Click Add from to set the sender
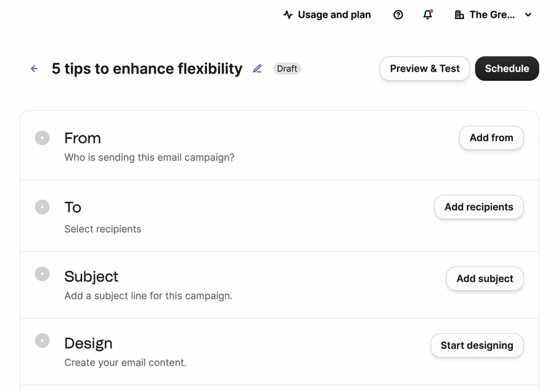This screenshot has height=392, width=560. pos(491,138)
